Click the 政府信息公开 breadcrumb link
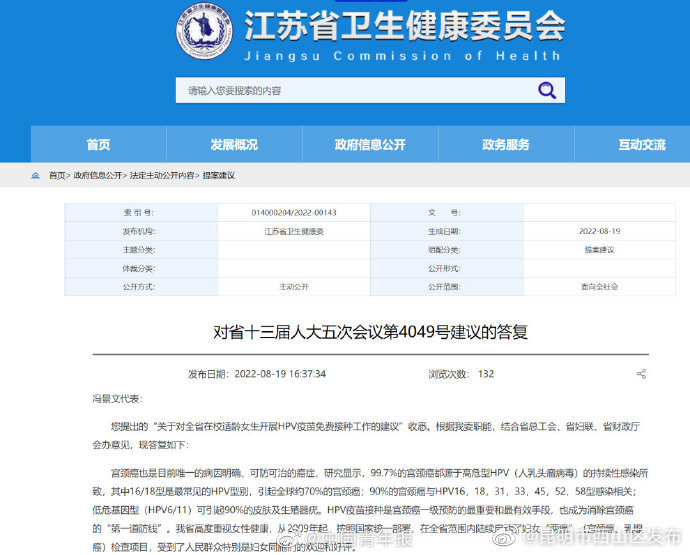The image size is (690, 555). point(98,176)
